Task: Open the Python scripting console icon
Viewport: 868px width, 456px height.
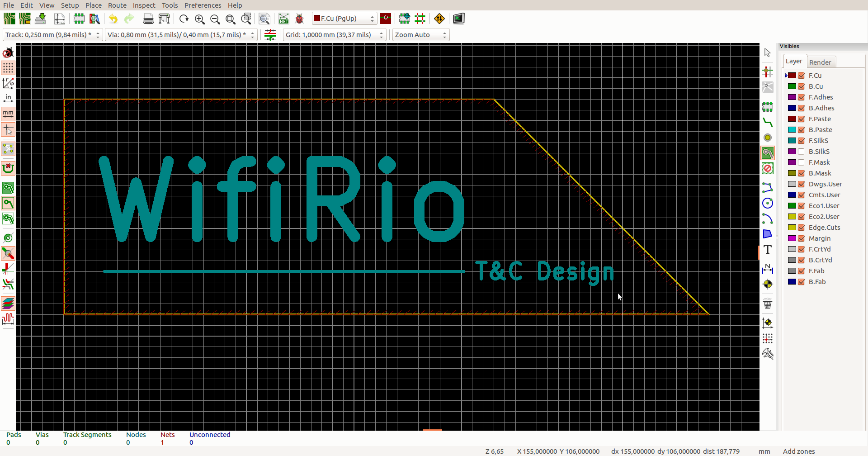Action: coord(459,19)
